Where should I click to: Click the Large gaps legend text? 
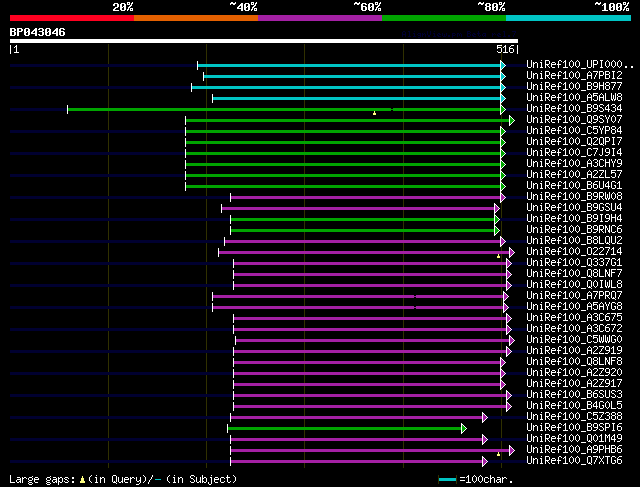(123, 479)
